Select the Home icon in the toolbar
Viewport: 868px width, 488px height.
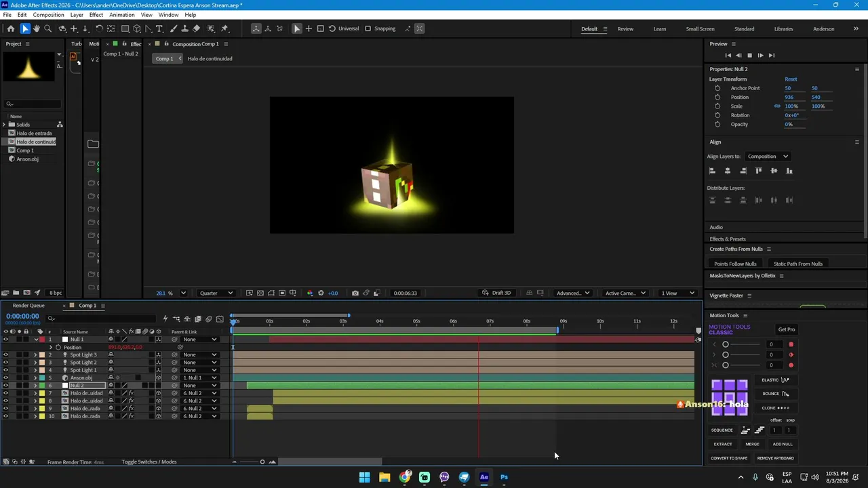tap(10, 28)
